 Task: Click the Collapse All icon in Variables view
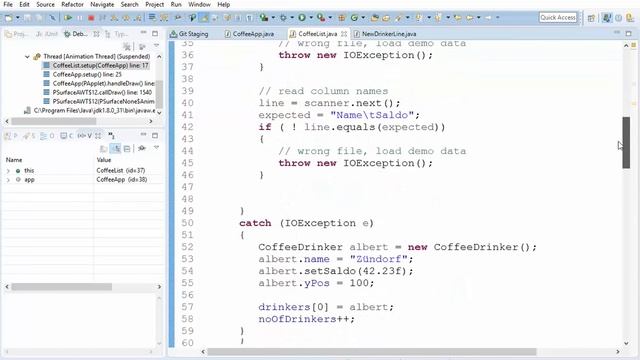tap(127, 149)
